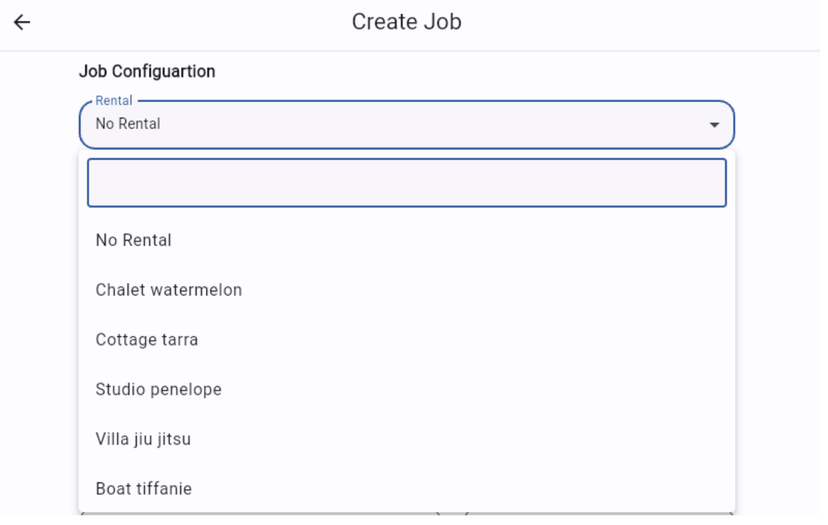Pick "Boat tiffanie" from the options
828x525 pixels.
coord(144,489)
